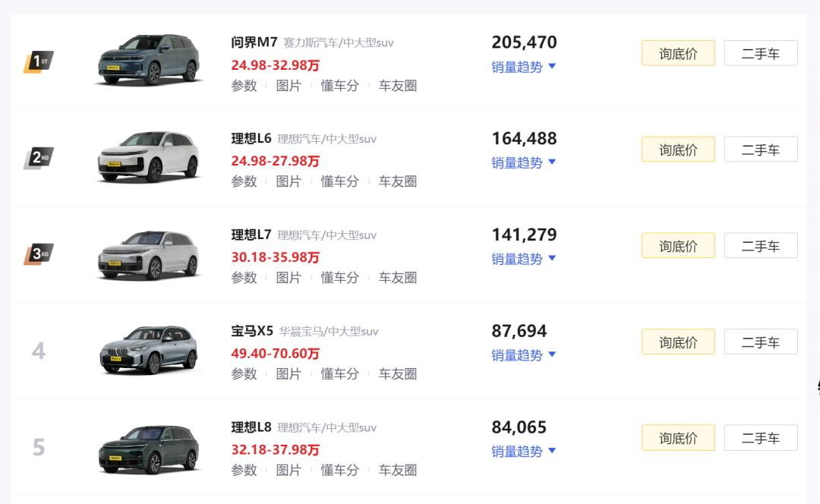Open the 理想L6 white car image

click(x=149, y=156)
